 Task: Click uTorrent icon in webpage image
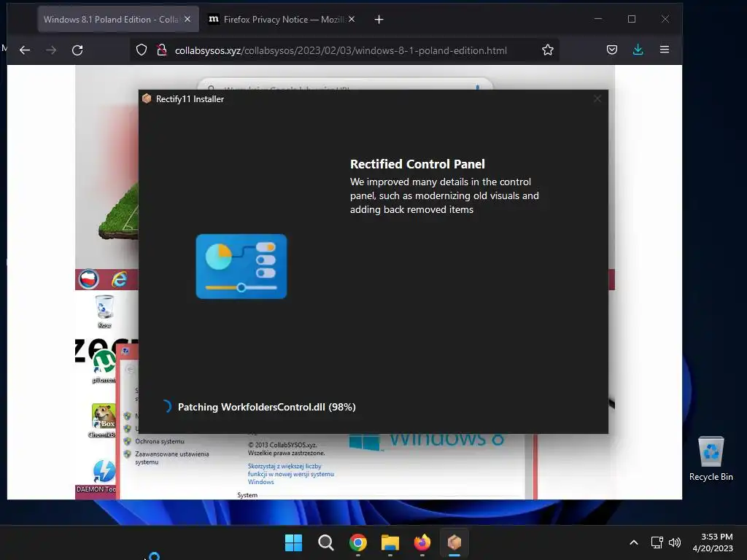point(104,366)
